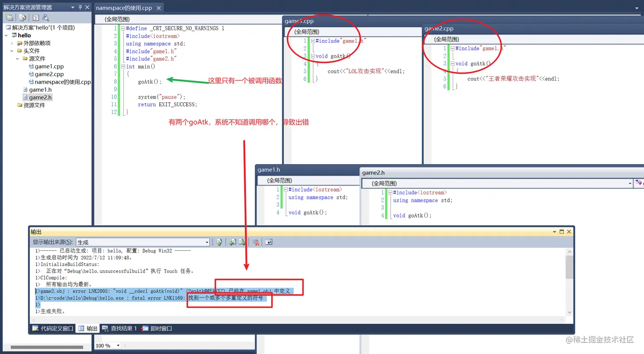
Task: Select 资源文件 folder item
Action: [x=34, y=105]
